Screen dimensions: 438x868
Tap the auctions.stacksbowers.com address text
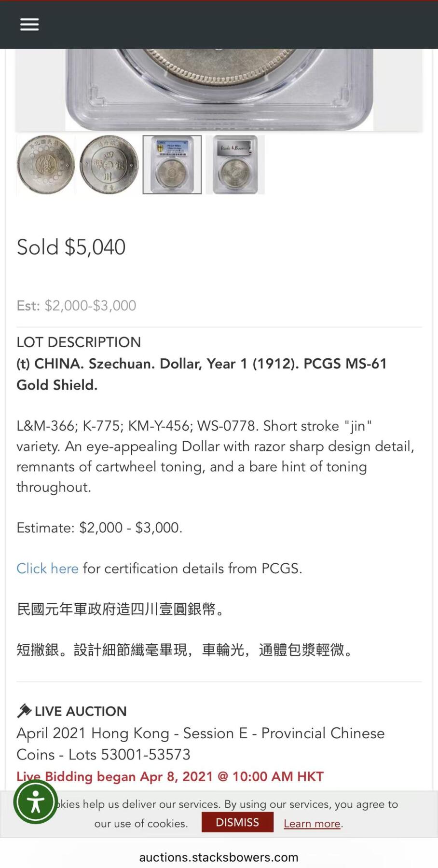(219, 857)
